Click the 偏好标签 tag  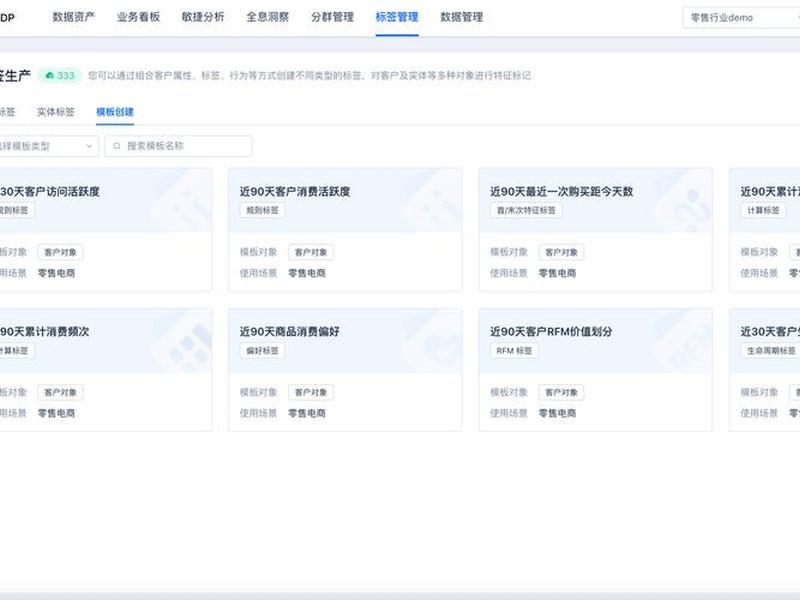(262, 351)
